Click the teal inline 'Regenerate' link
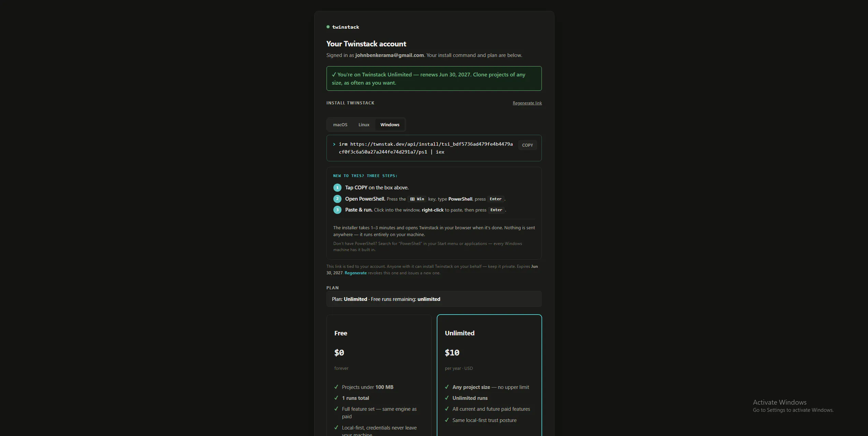The image size is (868, 436). [356, 273]
